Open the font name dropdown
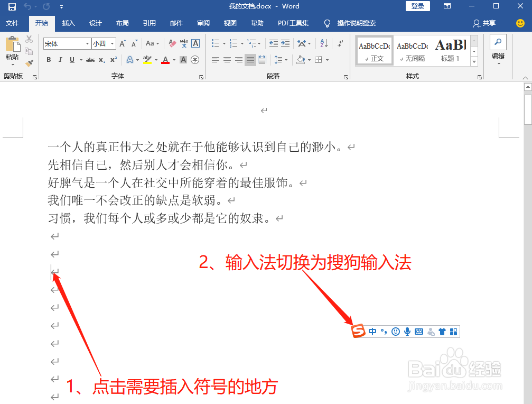 (87, 43)
